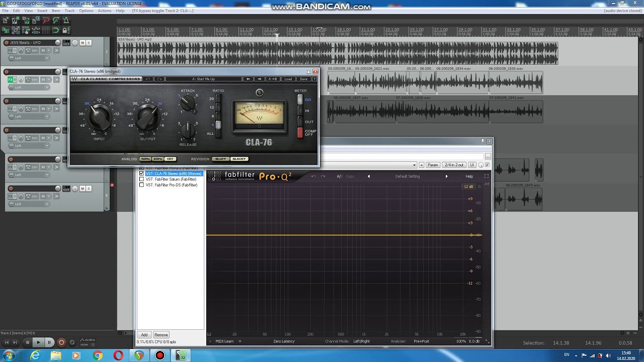Screen dimensions: 644x362
Task: Open CLA-76 help question mark
Action: (x=314, y=79)
